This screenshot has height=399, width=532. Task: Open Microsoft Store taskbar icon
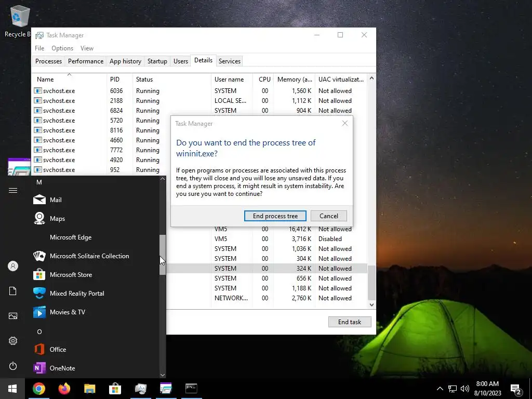point(115,389)
